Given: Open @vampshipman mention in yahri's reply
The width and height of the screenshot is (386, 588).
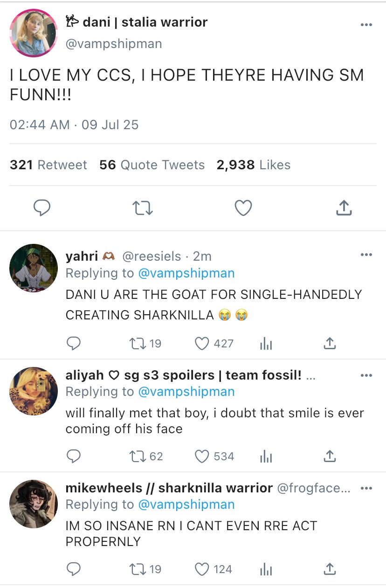Looking at the screenshot, I should tap(186, 273).
